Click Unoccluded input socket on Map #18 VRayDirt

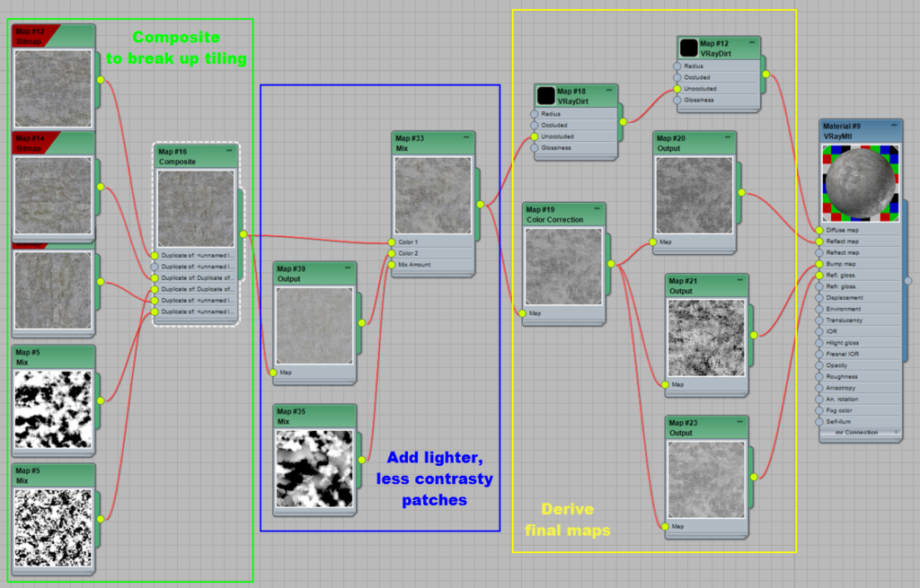pos(535,136)
